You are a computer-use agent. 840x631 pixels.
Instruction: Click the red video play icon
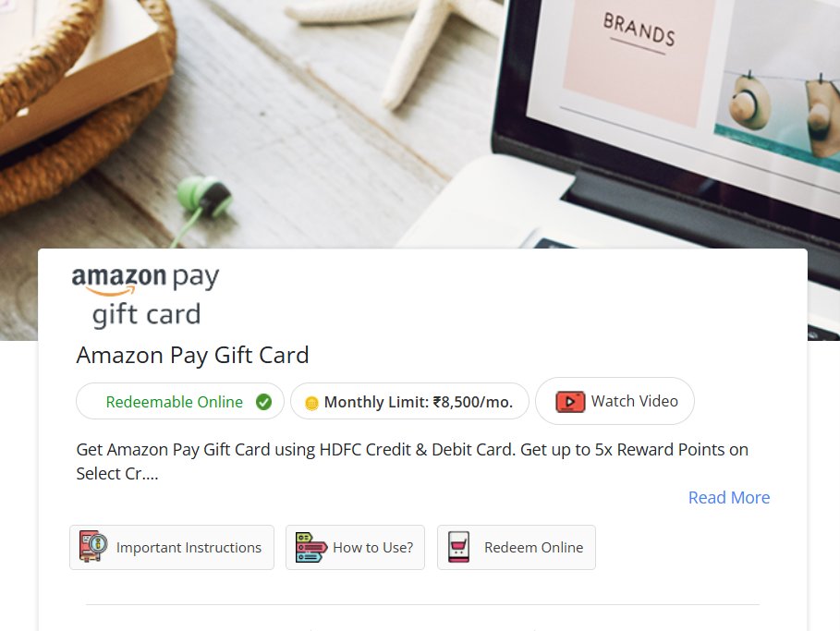point(570,402)
